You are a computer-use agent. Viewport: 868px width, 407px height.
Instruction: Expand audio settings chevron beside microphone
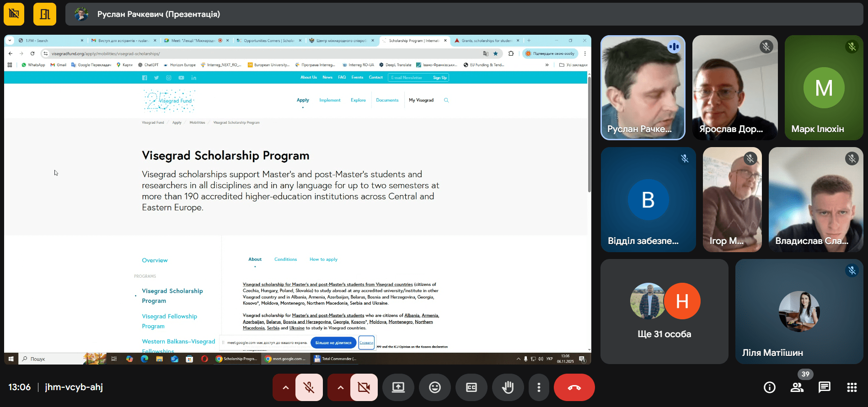click(285, 387)
